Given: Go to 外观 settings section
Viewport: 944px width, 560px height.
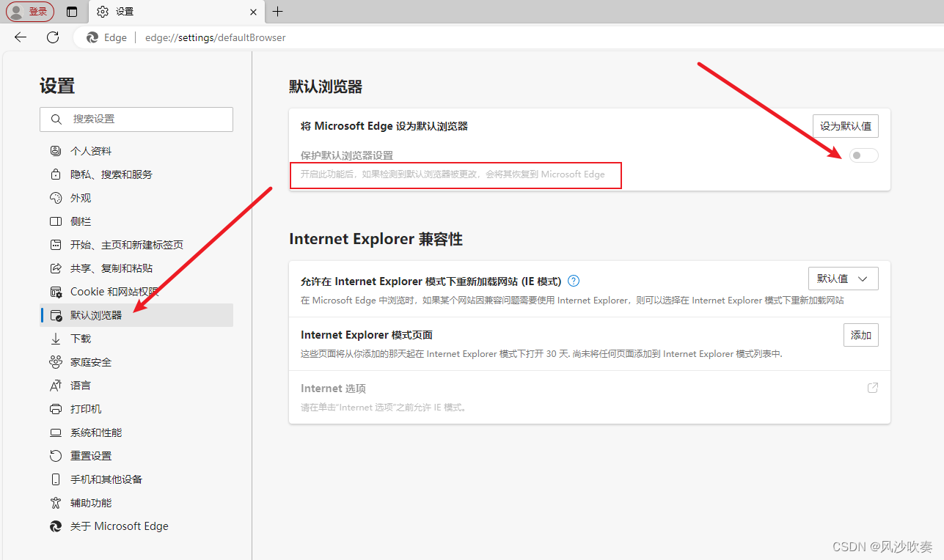Looking at the screenshot, I should [136, 198].
